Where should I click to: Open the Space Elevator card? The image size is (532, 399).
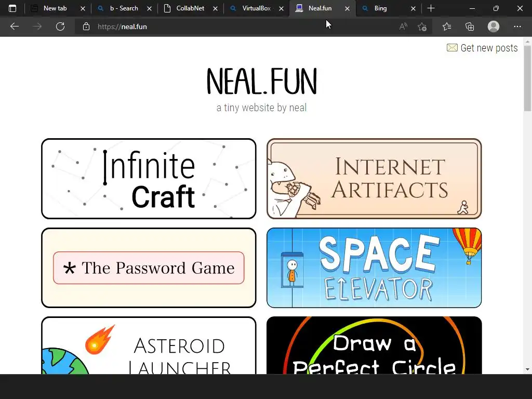click(x=374, y=268)
